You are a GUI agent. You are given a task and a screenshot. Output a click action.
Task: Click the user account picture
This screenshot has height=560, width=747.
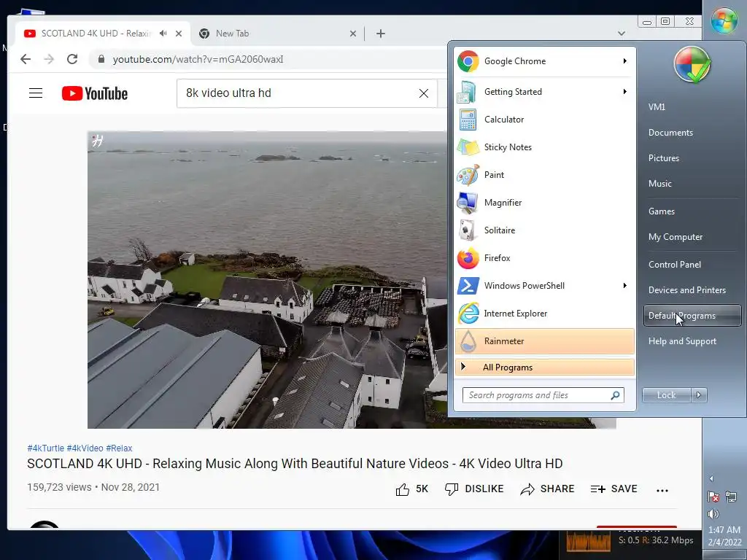click(692, 64)
